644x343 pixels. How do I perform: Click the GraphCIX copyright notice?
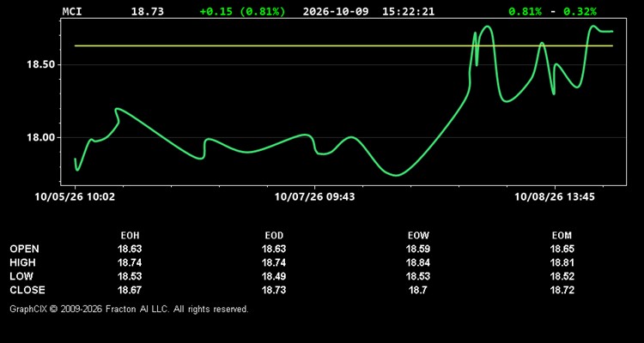129,309
